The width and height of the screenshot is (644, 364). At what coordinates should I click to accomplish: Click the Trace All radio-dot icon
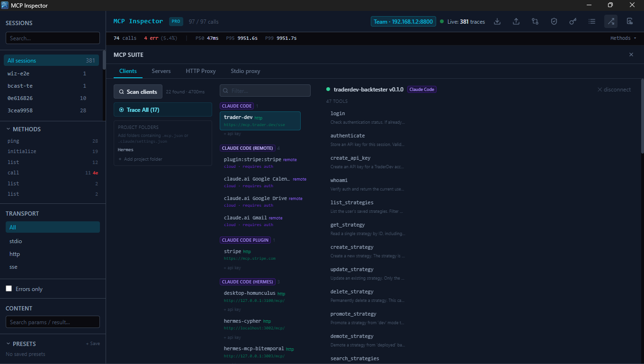click(x=122, y=109)
